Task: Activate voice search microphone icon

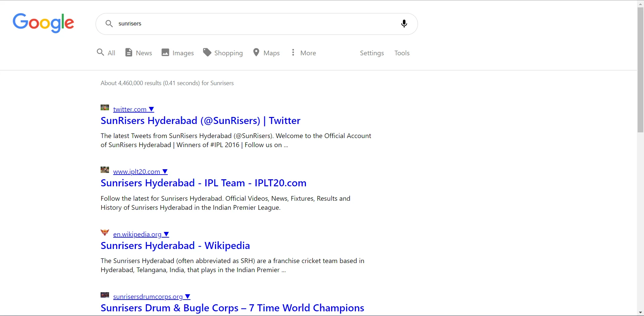Action: 404,23
